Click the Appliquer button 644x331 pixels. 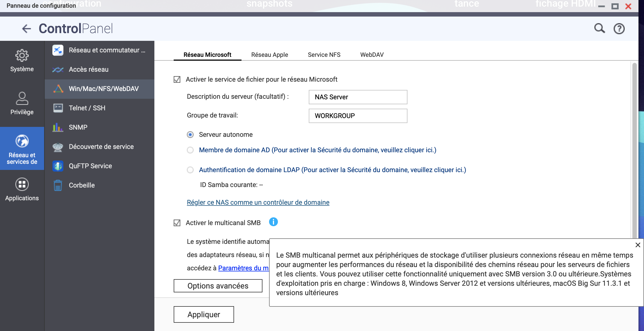click(204, 314)
